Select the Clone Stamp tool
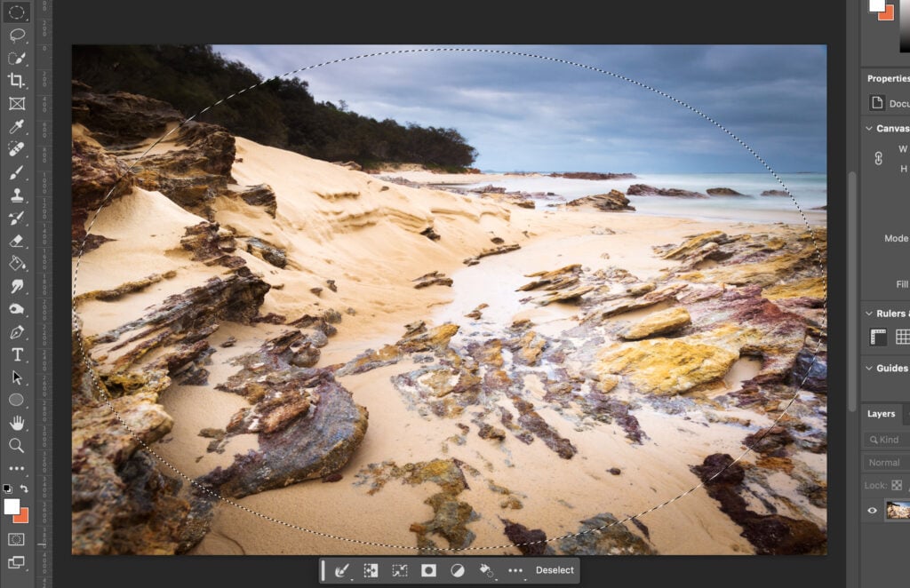Image resolution: width=910 pixels, height=588 pixels. [18, 194]
